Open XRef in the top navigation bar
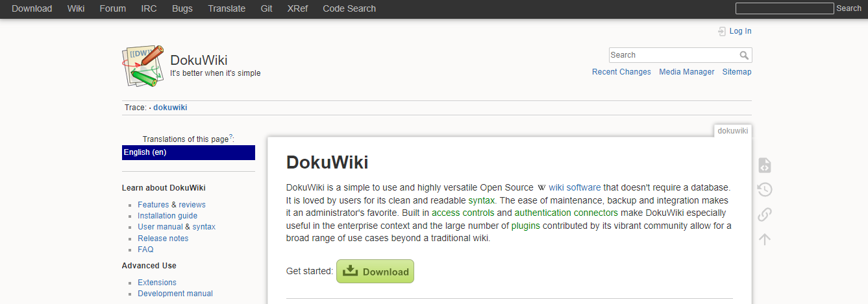 (x=297, y=8)
